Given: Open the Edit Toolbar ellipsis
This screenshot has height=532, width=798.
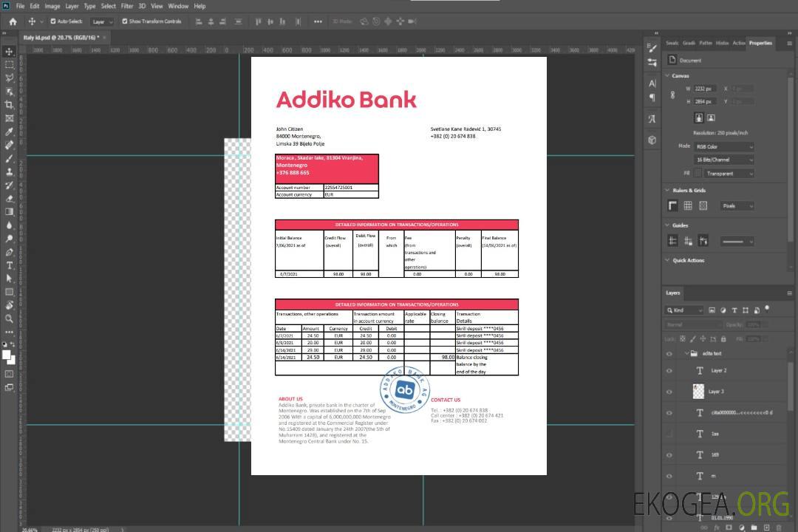Looking at the screenshot, I should (9, 332).
